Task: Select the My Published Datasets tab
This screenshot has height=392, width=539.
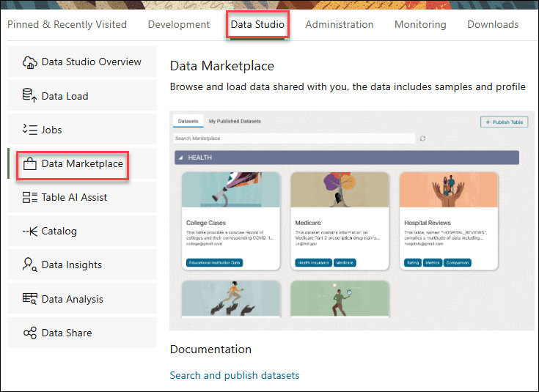Action: point(235,121)
